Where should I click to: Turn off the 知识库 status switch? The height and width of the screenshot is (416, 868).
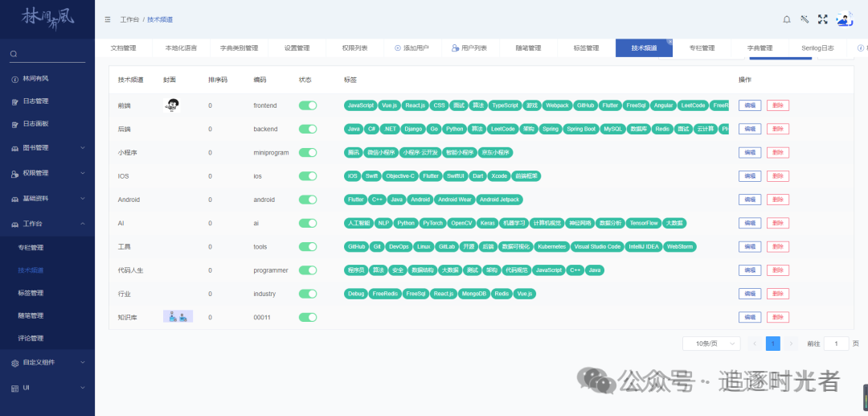(x=308, y=317)
